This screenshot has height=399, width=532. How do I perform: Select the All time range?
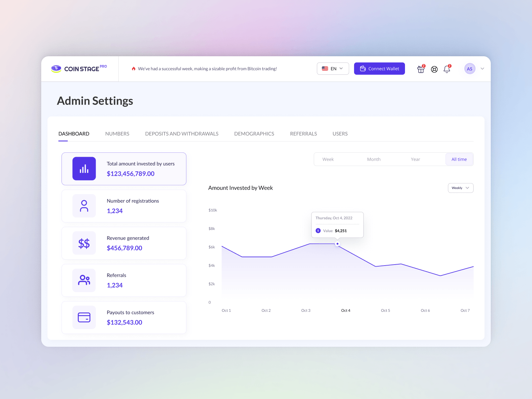point(459,159)
